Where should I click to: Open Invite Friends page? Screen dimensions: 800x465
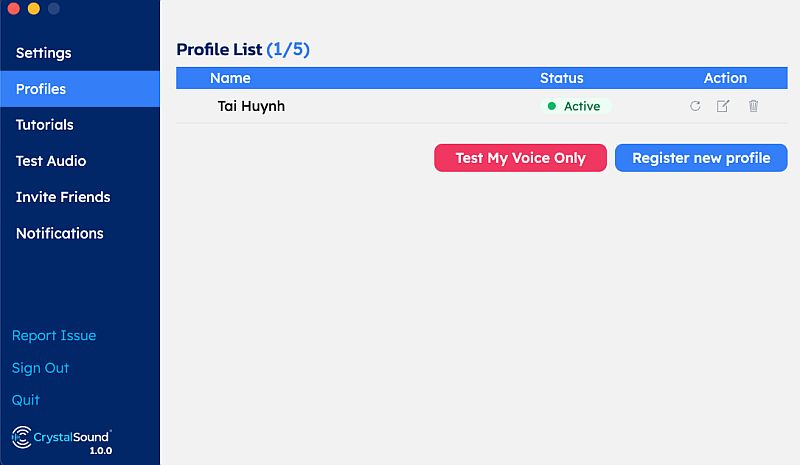coord(63,197)
